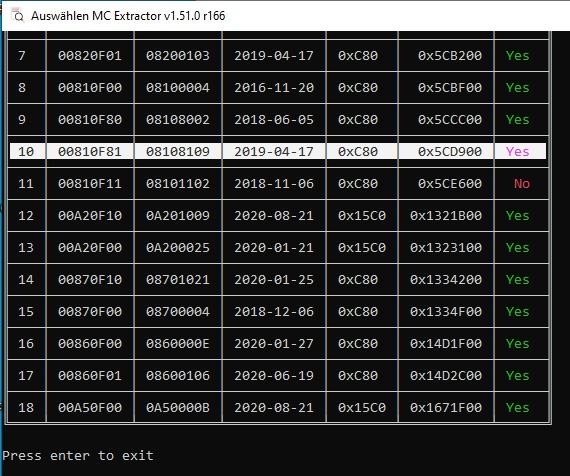This screenshot has height=476, width=570.
Task: Select CPUID cell 00870F10
Action: (89, 280)
